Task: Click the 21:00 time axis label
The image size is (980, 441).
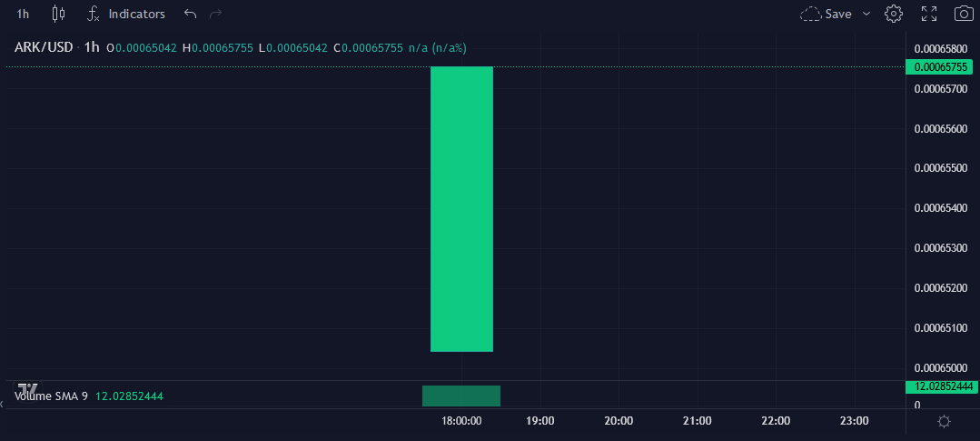Action: click(x=698, y=421)
